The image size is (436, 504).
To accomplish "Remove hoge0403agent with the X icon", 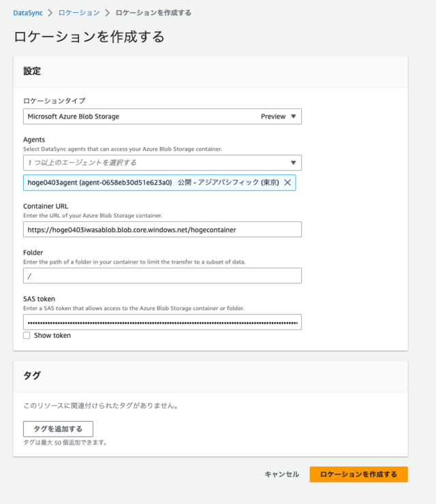I will click(x=287, y=183).
